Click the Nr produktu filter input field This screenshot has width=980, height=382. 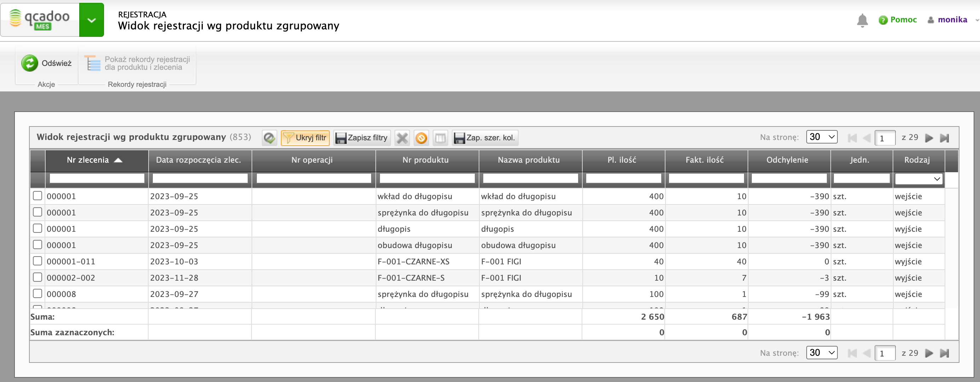pyautogui.click(x=427, y=178)
